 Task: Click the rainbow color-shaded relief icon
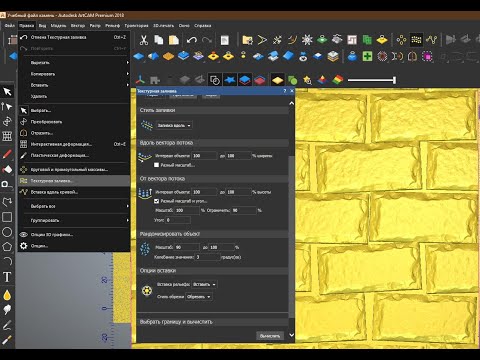coord(337,80)
